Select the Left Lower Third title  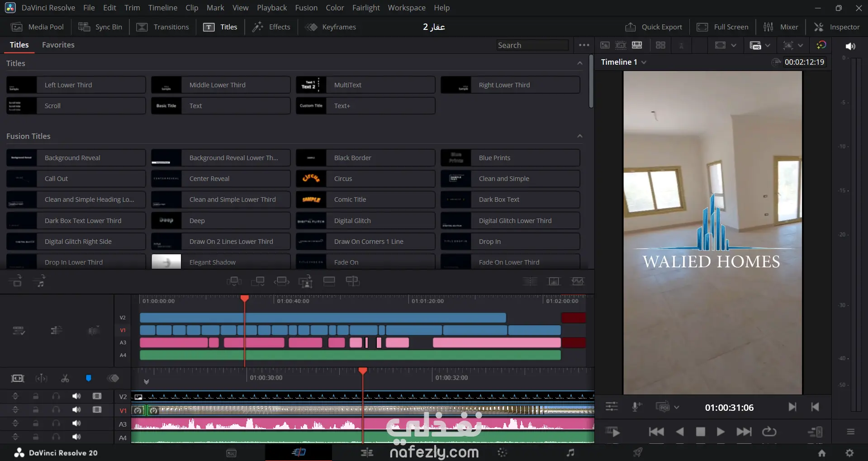point(76,85)
